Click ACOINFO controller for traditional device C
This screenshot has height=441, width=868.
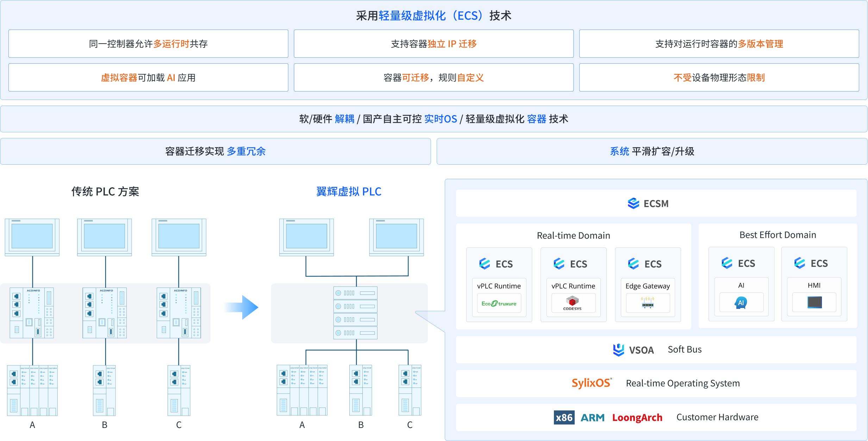pos(179,313)
